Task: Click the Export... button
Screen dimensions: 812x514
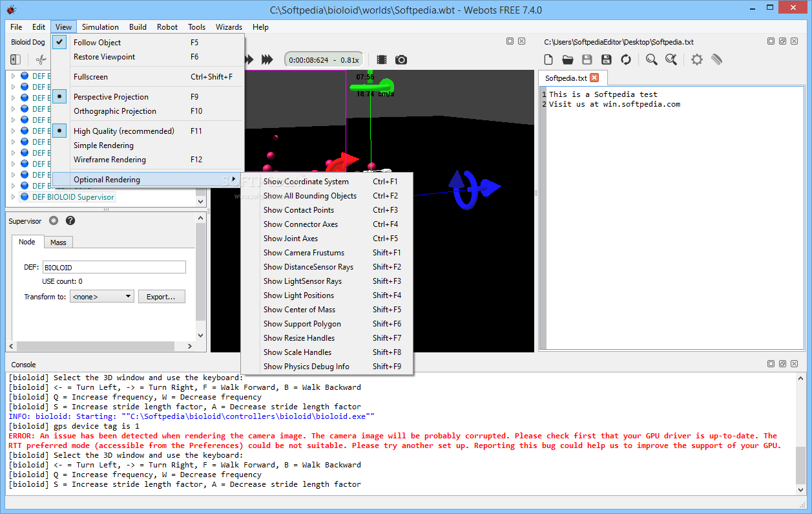Action: (161, 297)
